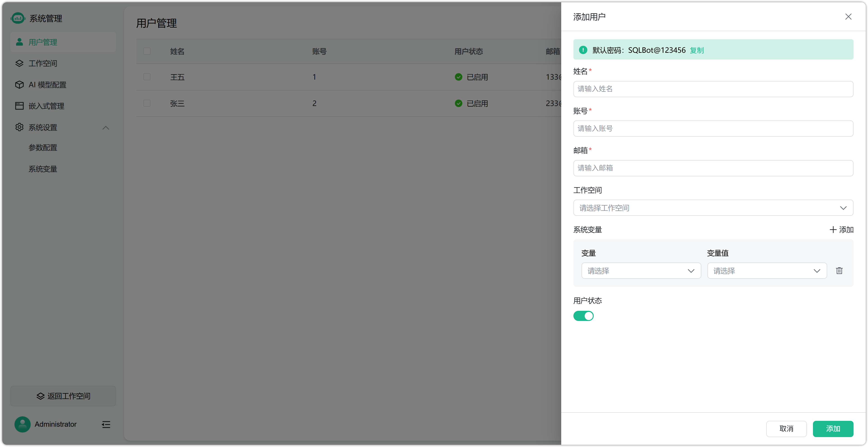Image resolution: width=868 pixels, height=447 pixels.
Task: Open the 参数配置 menu item
Action: (43, 147)
